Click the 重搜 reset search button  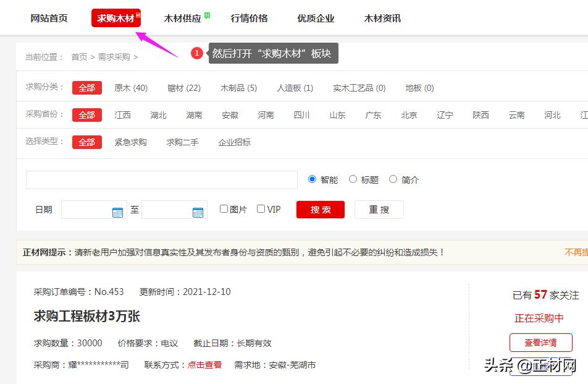[379, 210]
